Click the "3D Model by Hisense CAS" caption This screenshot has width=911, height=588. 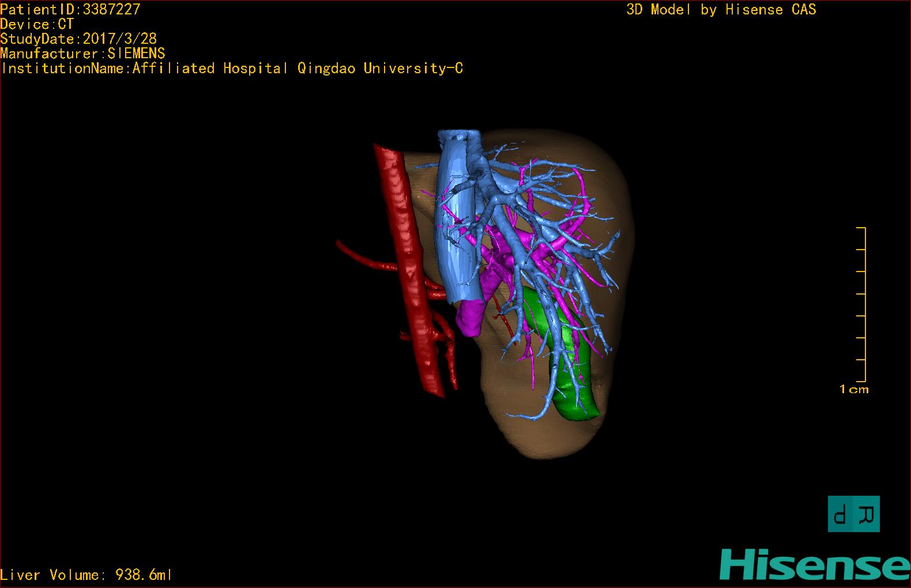click(721, 9)
